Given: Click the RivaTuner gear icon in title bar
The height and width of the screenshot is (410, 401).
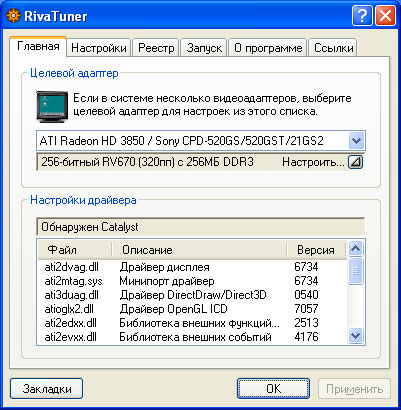Looking at the screenshot, I should pos(13,16).
